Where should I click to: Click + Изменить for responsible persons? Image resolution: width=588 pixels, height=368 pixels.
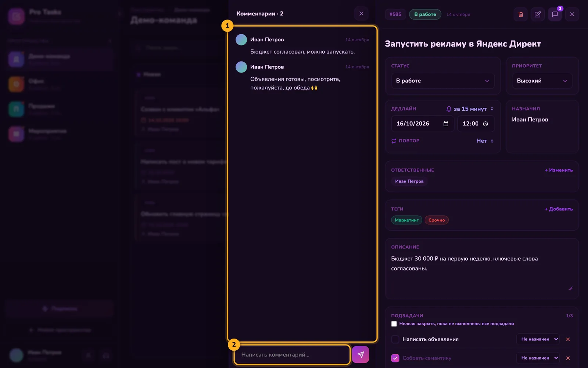coord(559,170)
